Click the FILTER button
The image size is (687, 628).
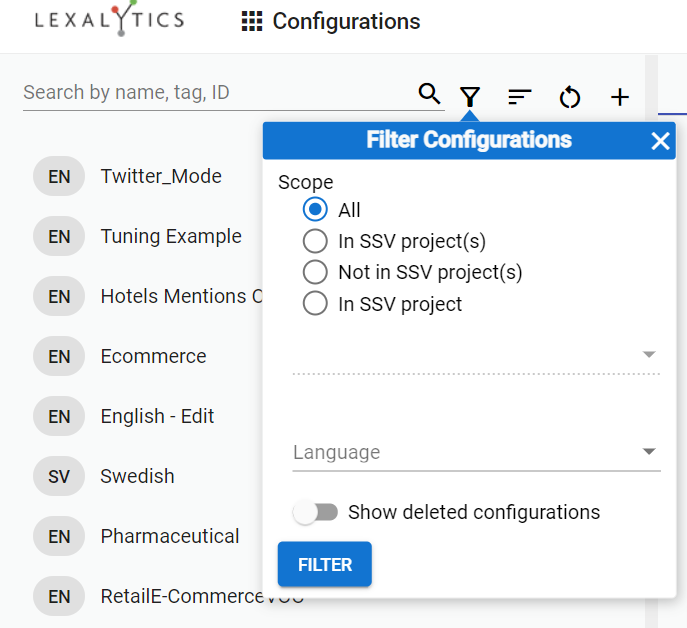325,564
